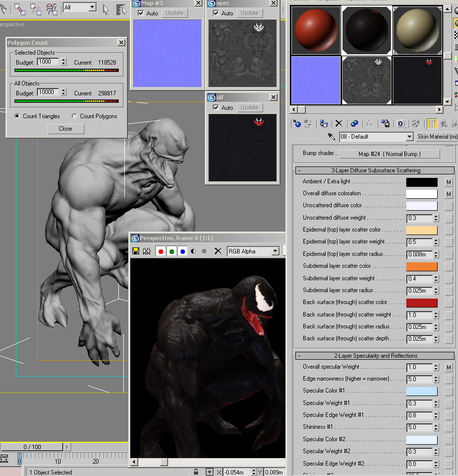Click Assign Material to Selection icon
This screenshot has width=458, height=476.
click(x=324, y=123)
